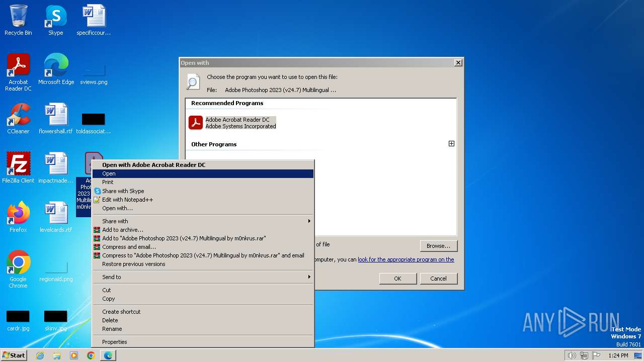This screenshot has width=644, height=362.
Task: Select the cardr.jpg file icon
Action: click(x=18, y=320)
